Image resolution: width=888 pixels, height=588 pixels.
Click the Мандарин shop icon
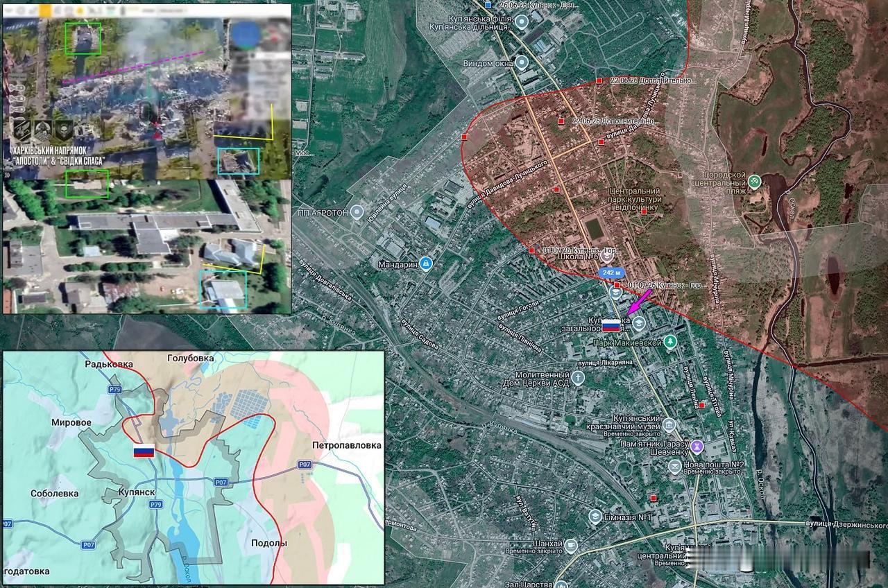tap(425, 264)
